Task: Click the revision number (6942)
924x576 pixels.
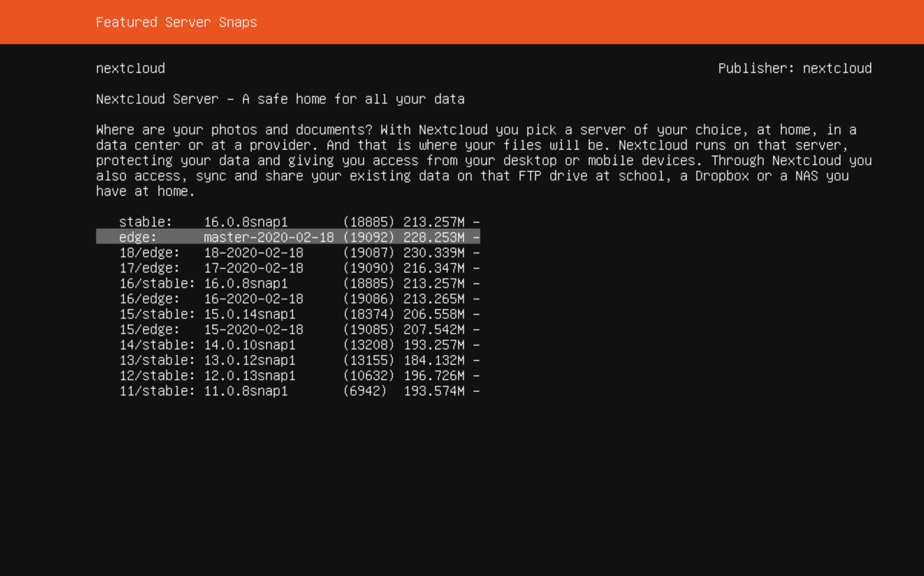Action: pos(365,391)
